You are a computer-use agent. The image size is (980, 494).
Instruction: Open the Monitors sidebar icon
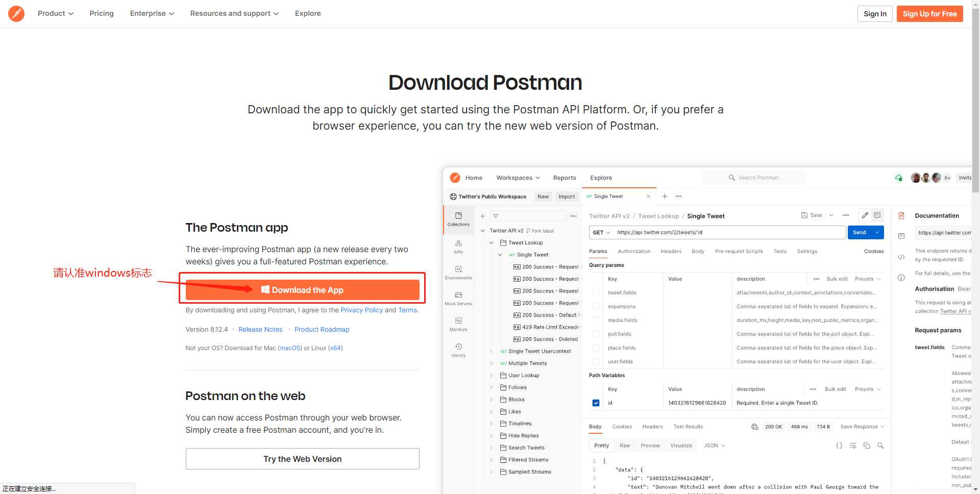[458, 324]
